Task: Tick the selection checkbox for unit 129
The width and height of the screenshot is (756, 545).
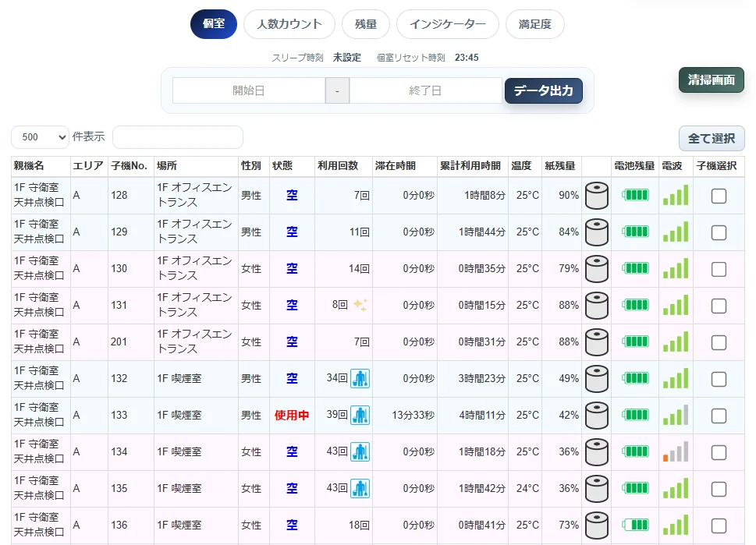Action: (x=719, y=232)
